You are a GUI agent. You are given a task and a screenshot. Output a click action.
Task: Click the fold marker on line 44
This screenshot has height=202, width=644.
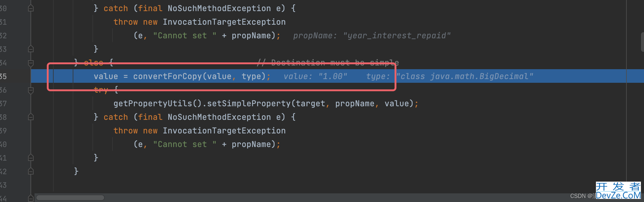click(31, 198)
